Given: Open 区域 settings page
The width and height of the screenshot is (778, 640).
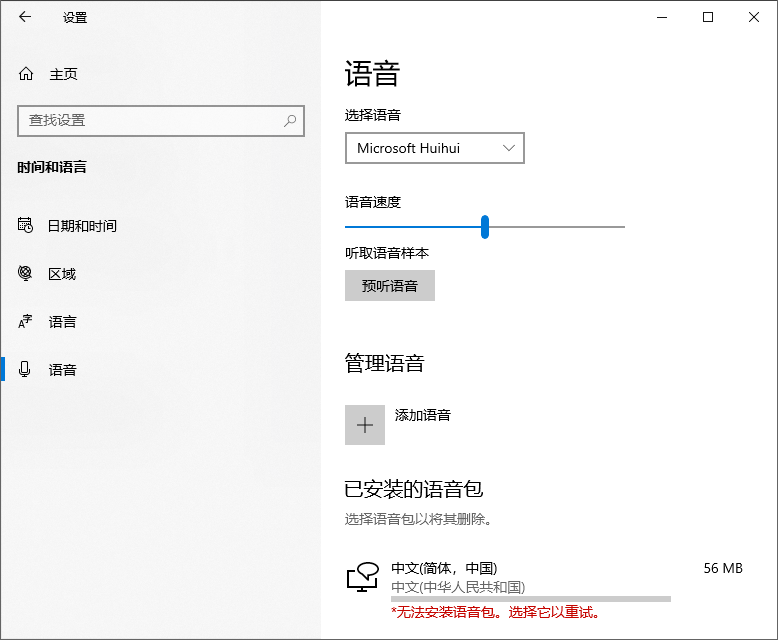Looking at the screenshot, I should tap(62, 274).
